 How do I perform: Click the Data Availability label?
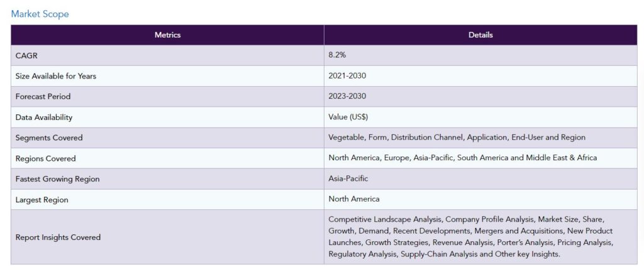pyautogui.click(x=43, y=117)
